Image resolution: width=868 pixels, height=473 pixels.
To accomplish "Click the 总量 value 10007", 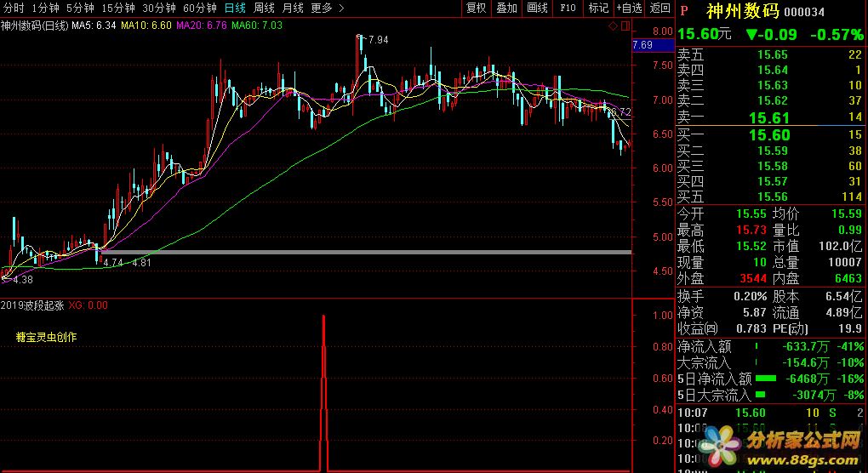I will pos(845,262).
